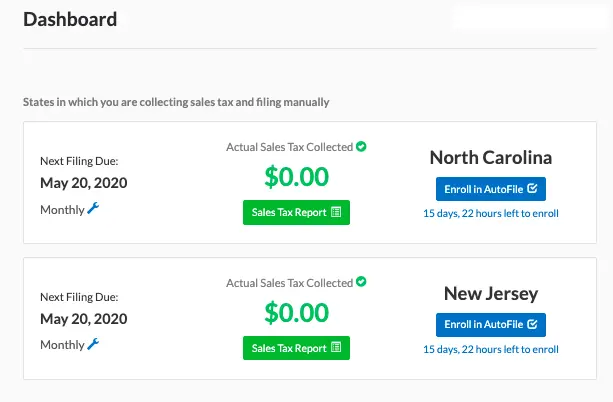This screenshot has height=402, width=613.
Task: Click New Jersey's green verified checkmark icon
Action: tap(361, 283)
